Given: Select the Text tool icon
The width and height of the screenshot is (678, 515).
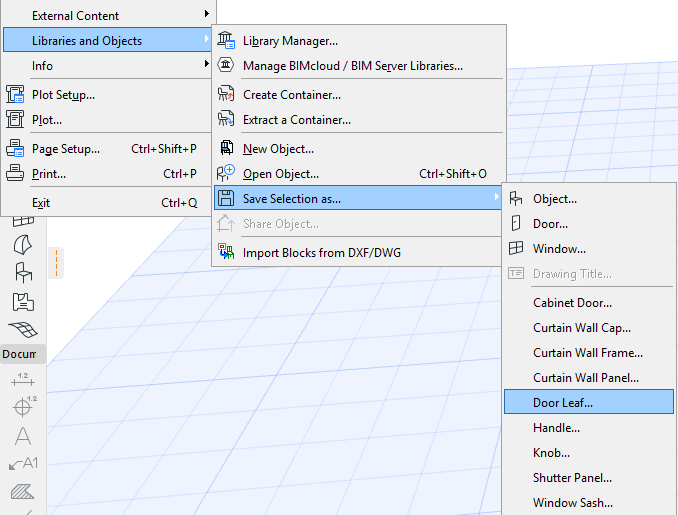Looking at the screenshot, I should click(x=22, y=436).
